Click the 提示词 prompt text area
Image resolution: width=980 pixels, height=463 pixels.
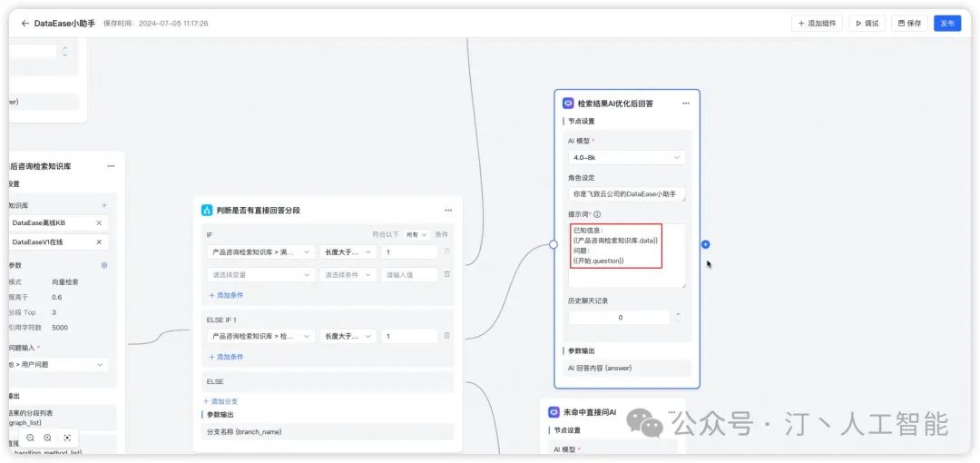pos(626,255)
